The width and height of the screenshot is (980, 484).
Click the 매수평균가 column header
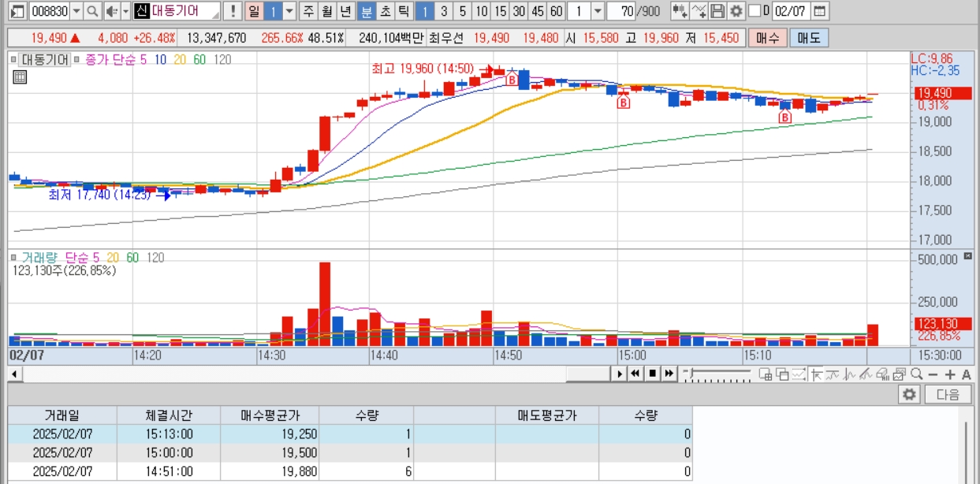(270, 415)
